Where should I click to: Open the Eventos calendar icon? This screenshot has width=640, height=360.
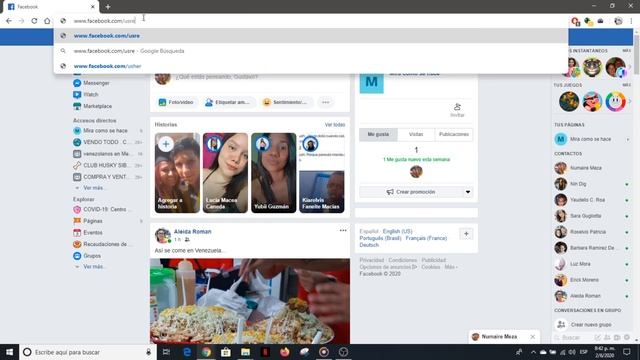click(77, 233)
